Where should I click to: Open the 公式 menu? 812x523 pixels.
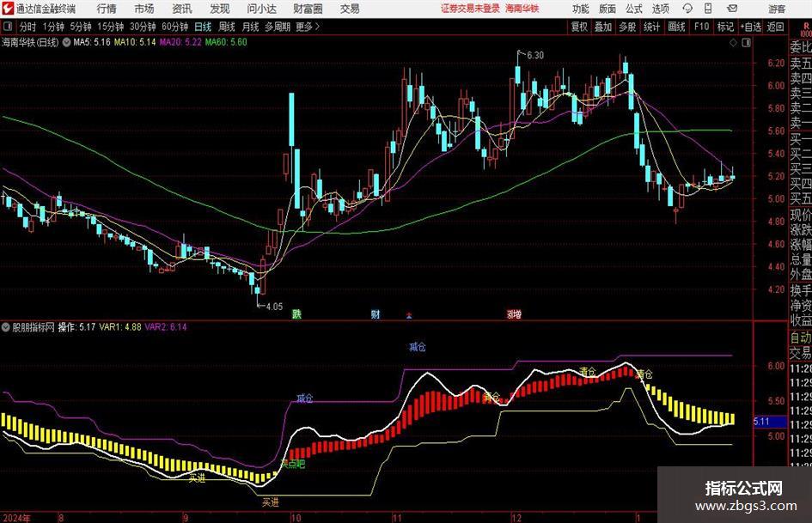634,9
